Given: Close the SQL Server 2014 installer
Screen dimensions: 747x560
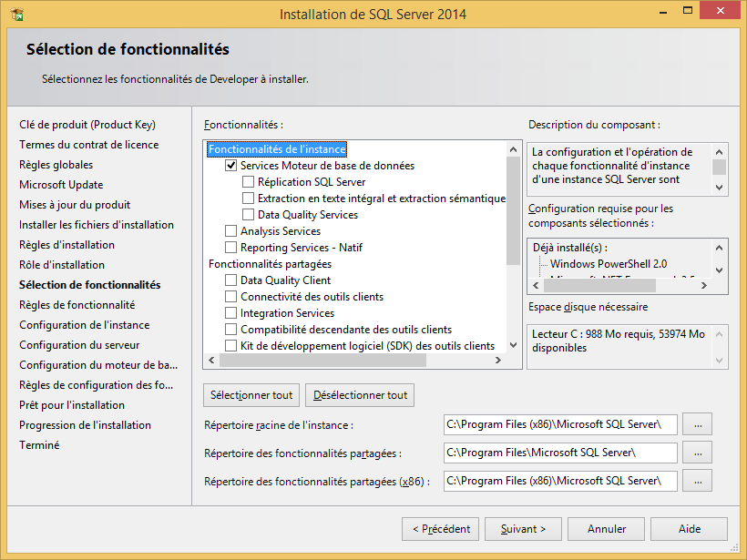Looking at the screenshot, I should 720,11.
